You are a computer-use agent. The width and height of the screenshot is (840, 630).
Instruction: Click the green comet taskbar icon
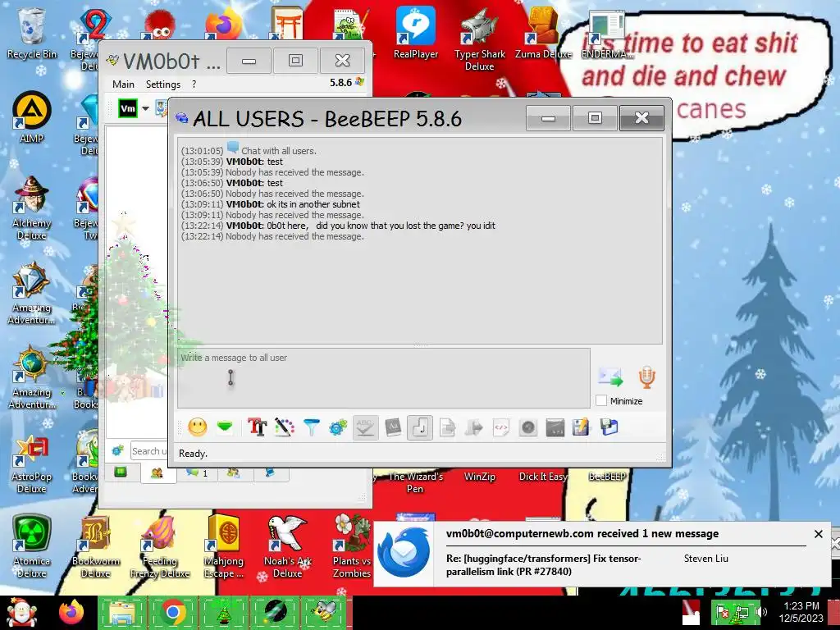click(x=274, y=612)
